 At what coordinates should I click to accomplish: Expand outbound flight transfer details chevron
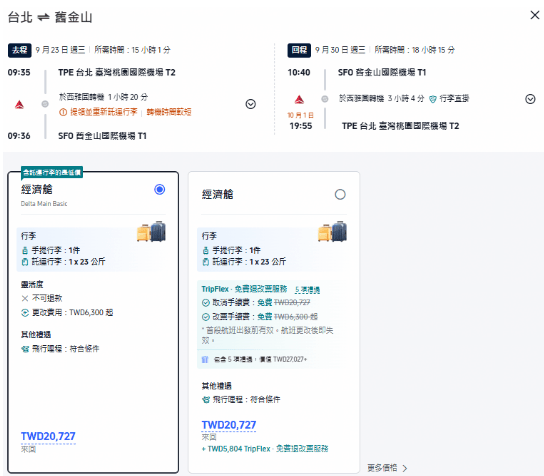point(250,104)
